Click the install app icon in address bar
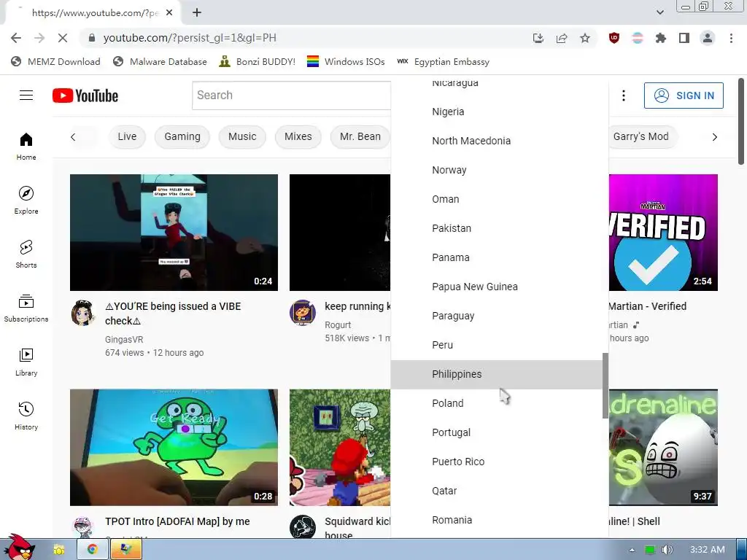The width and height of the screenshot is (747, 560). (538, 38)
